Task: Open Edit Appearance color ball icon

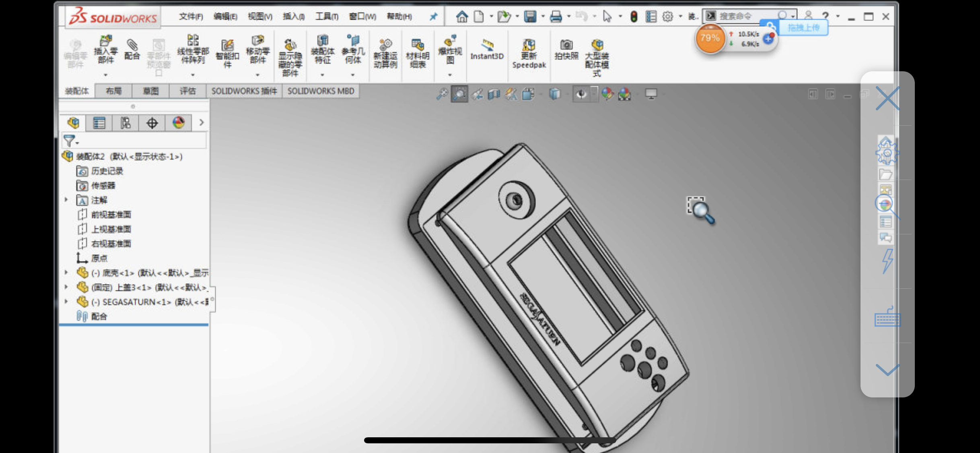Action: tap(607, 94)
